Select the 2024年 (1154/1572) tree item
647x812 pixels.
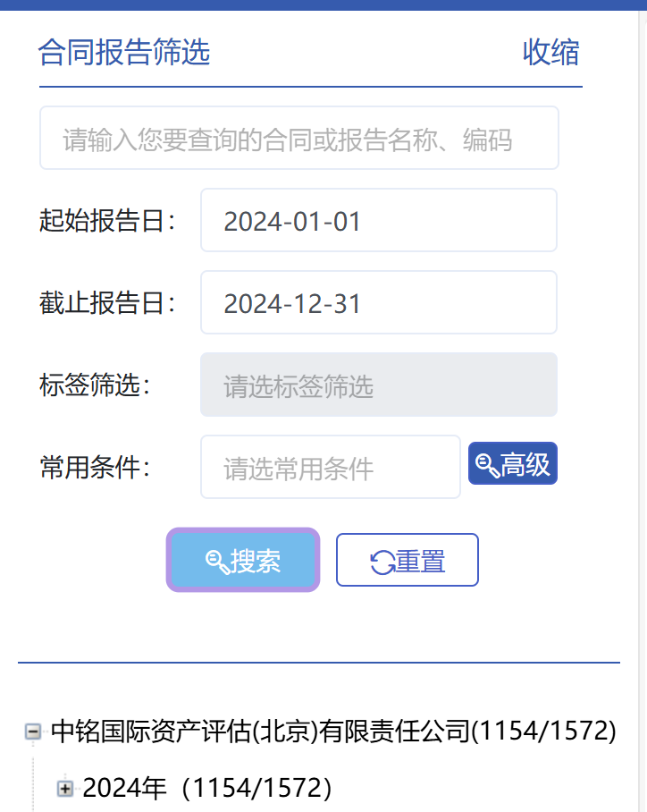(207, 788)
